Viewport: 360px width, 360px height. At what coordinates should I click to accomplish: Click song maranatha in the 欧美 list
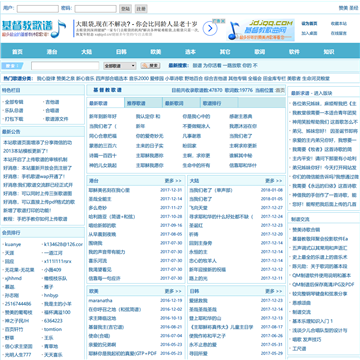[100, 300]
